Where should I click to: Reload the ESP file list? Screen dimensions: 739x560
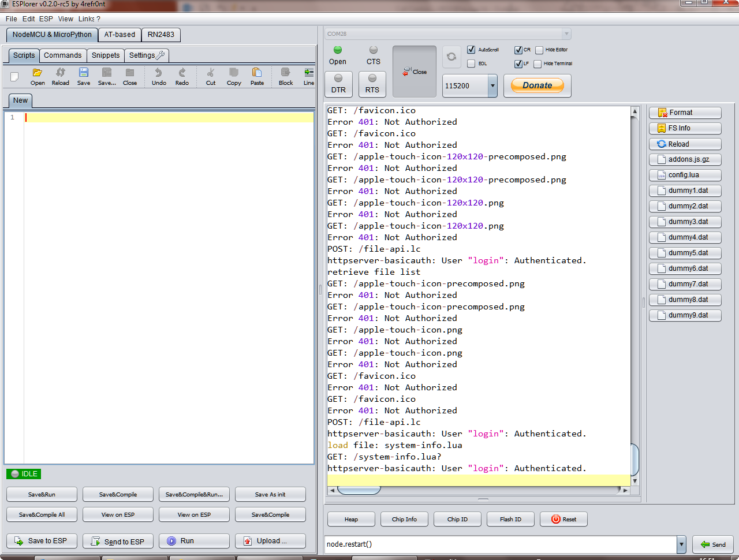(685, 144)
